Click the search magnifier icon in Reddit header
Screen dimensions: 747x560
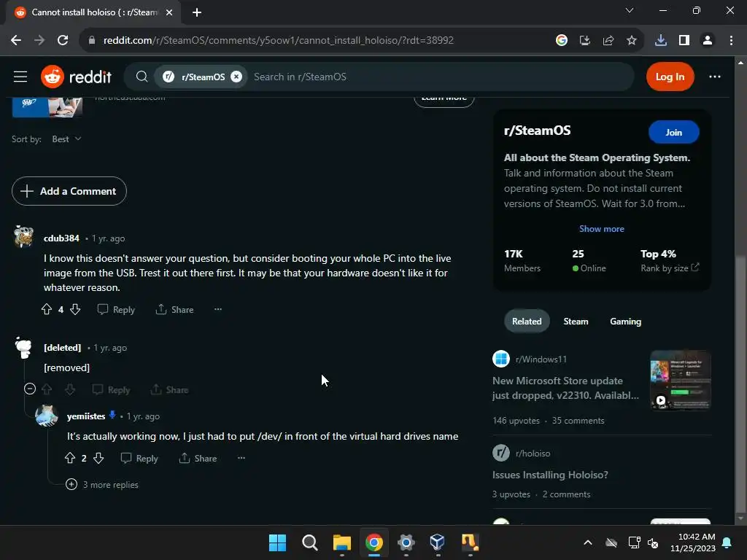tap(142, 77)
